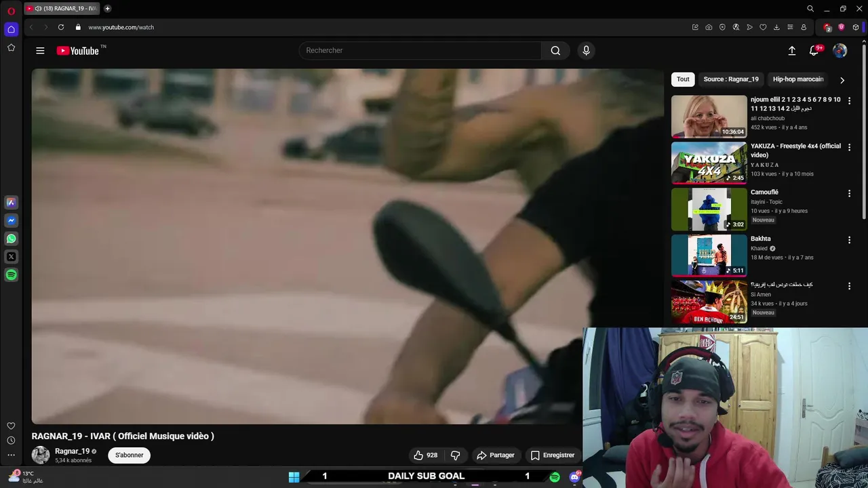
Task: Select the Hip-hop marocain chip
Action: 798,79
